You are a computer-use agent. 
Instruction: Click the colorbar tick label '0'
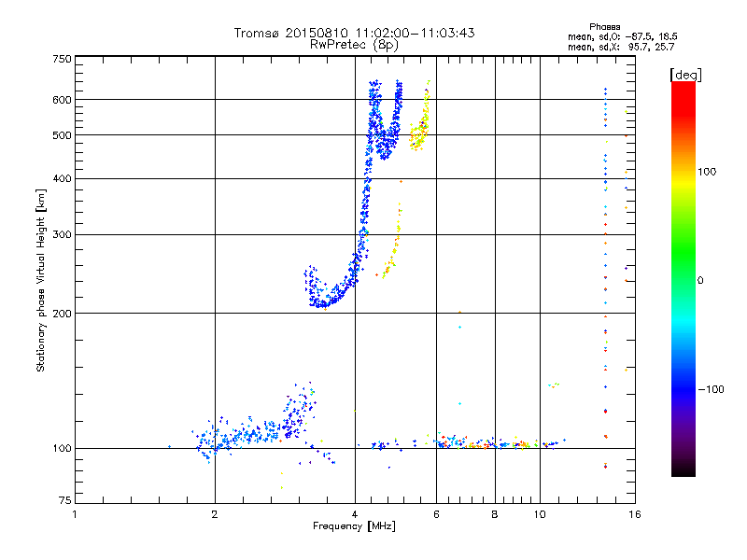tap(700, 281)
